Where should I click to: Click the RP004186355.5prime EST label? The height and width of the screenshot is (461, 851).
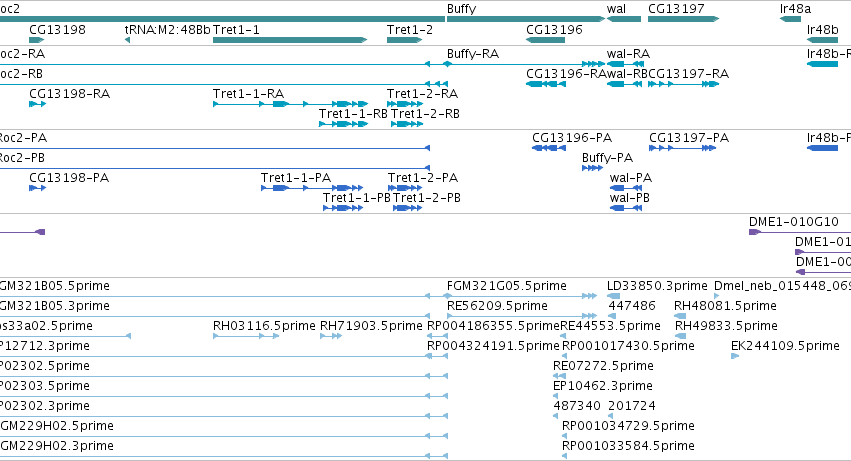(x=493, y=326)
